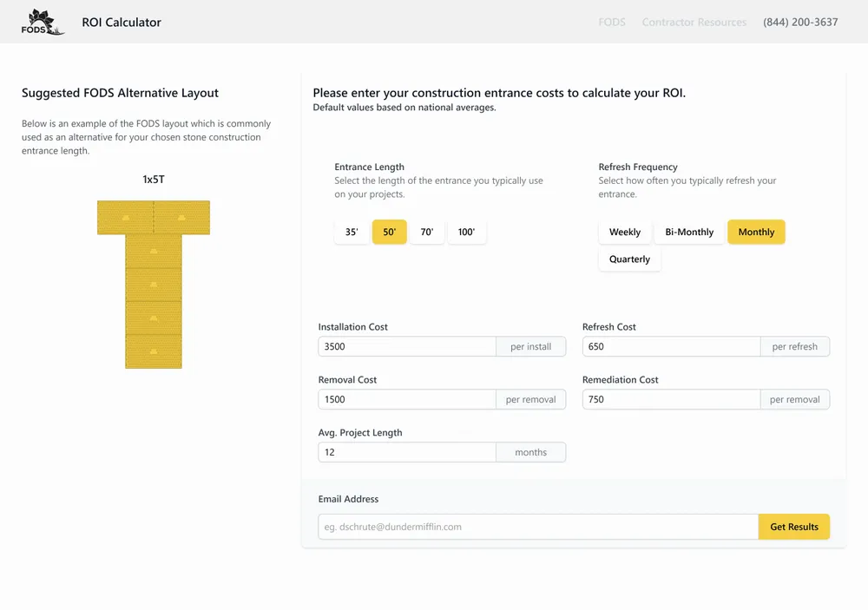Click the Remediation Cost input field
Screen dimensions: 868x610
click(672, 399)
